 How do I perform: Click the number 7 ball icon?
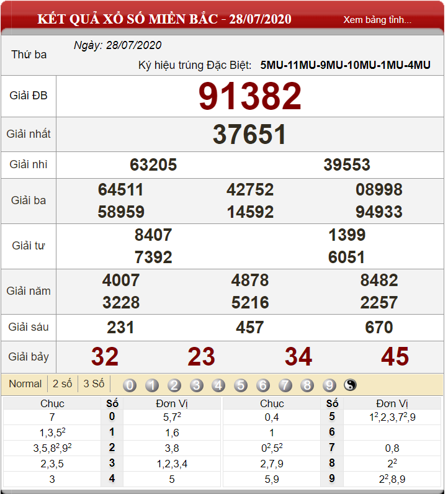click(x=285, y=385)
